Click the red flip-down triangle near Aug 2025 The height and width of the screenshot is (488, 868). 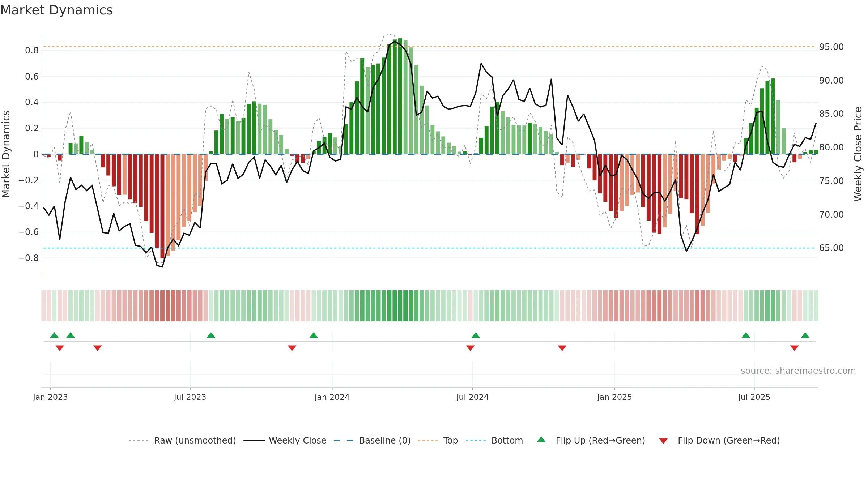point(794,348)
